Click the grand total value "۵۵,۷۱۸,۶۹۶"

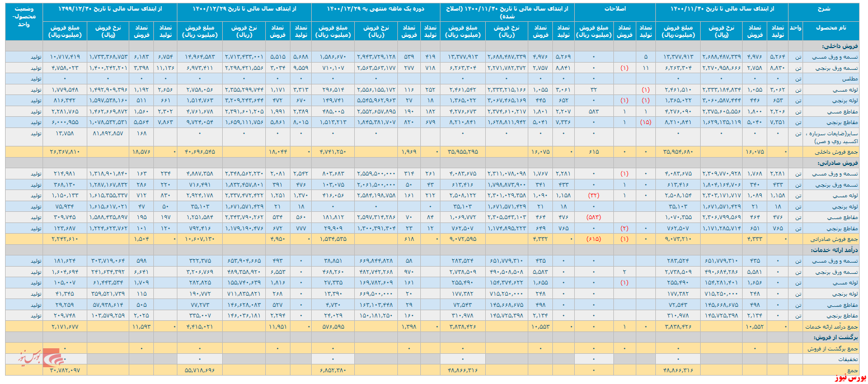click(200, 370)
